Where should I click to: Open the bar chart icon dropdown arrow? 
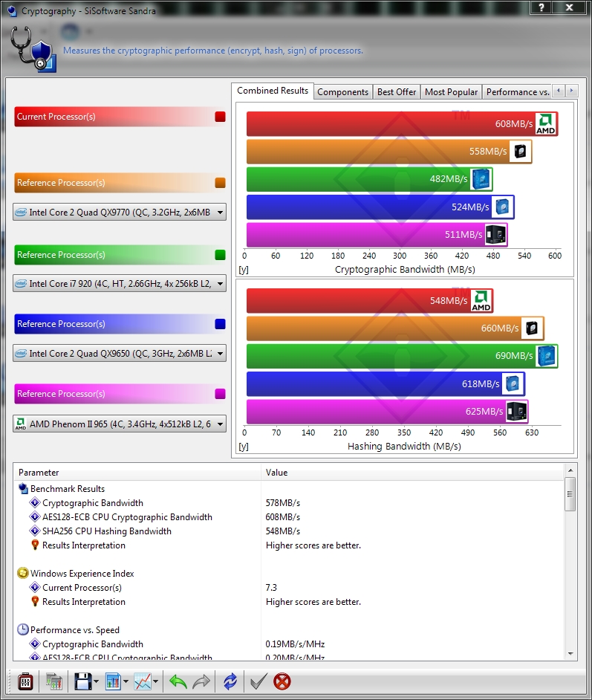pos(126,681)
